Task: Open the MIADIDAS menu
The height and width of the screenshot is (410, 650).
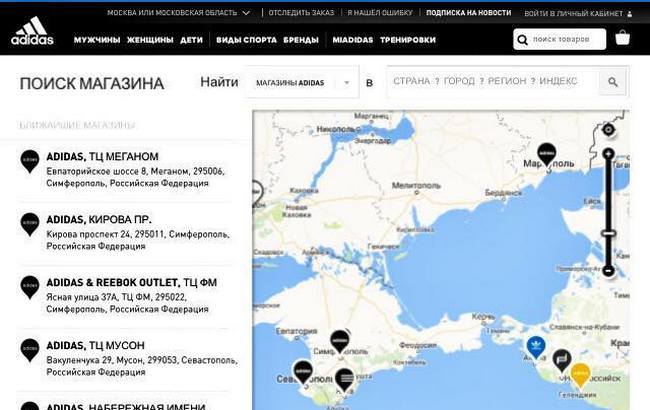Action: click(353, 40)
